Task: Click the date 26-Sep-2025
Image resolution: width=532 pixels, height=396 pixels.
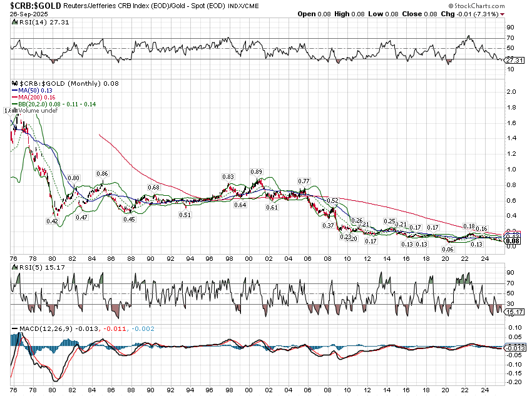Action: pos(29,14)
